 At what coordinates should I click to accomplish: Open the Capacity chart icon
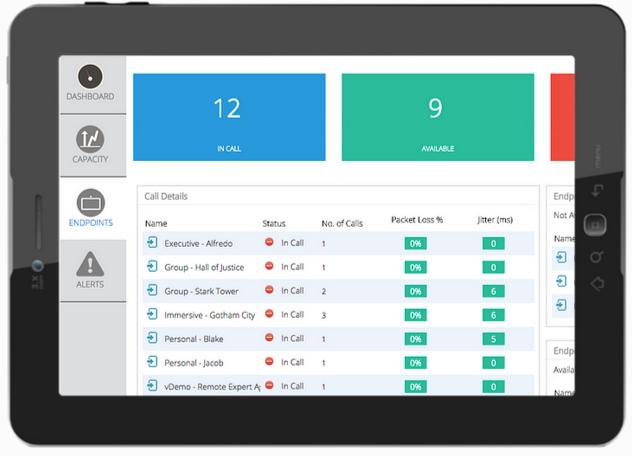pyautogui.click(x=90, y=139)
